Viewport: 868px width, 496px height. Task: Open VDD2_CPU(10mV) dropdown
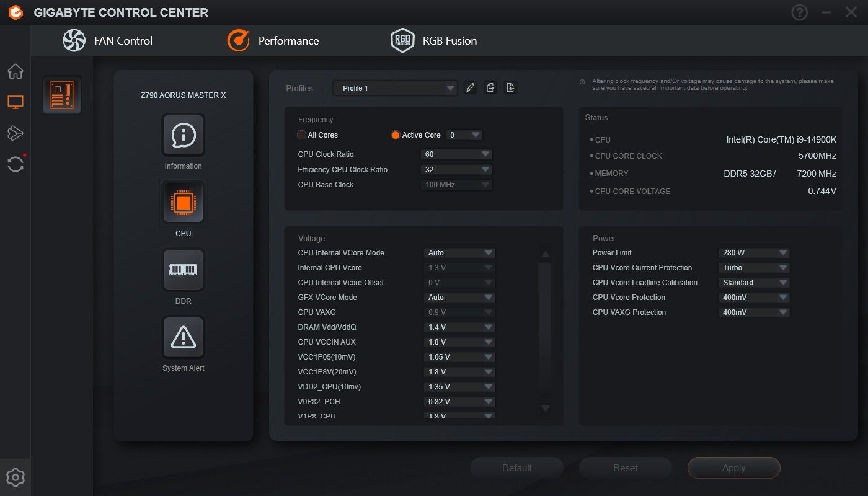[459, 387]
